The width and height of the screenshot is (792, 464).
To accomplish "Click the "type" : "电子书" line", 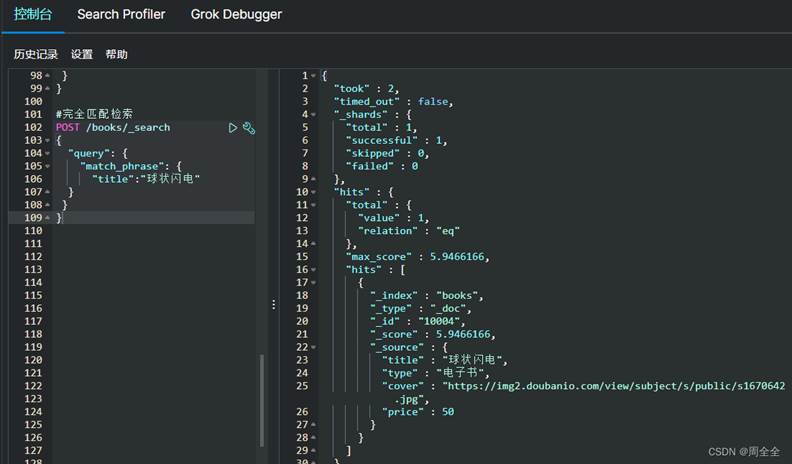I will (x=436, y=373).
